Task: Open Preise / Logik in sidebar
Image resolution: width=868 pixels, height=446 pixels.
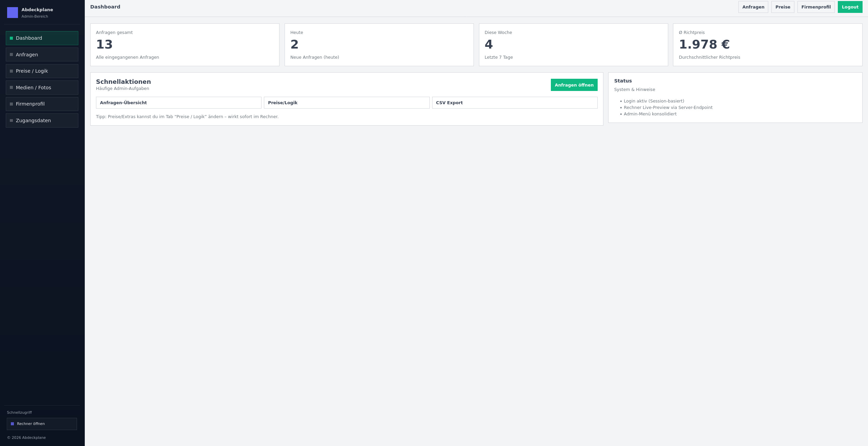Action: [42, 71]
